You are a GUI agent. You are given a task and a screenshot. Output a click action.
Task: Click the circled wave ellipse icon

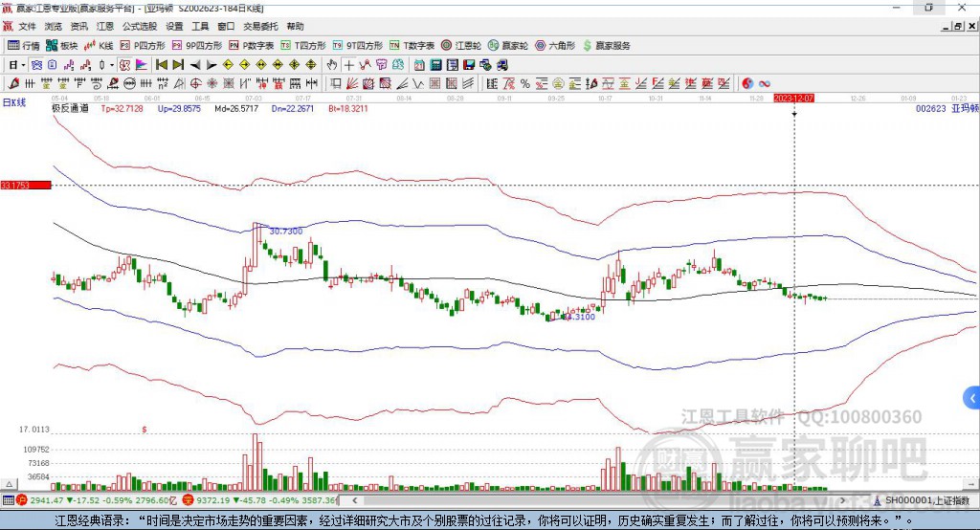(130, 83)
